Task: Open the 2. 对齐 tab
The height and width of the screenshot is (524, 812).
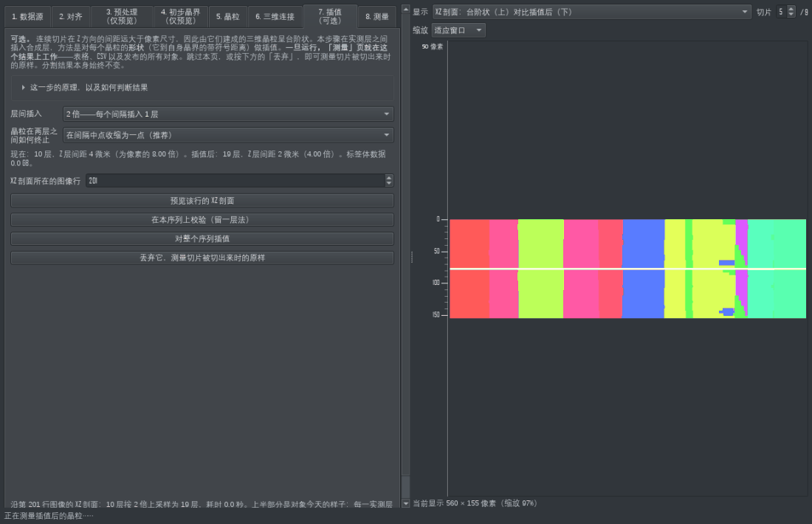Action: point(70,16)
